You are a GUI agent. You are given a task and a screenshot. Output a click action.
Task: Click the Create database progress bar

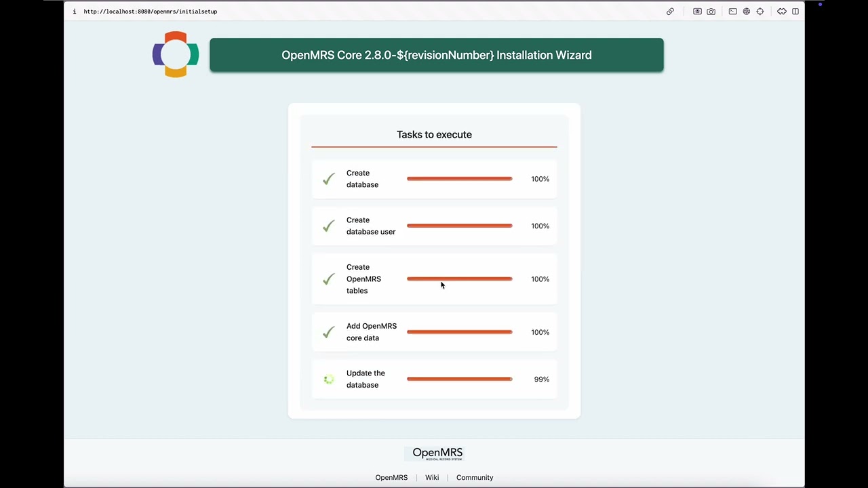(460, 179)
